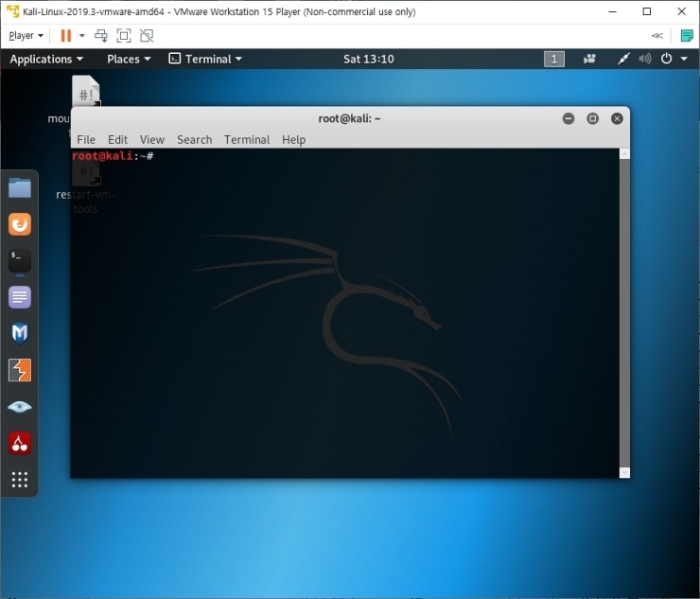Viewport: 700px width, 599px height.
Task: Close the VMware Player window
Action: click(x=681, y=11)
